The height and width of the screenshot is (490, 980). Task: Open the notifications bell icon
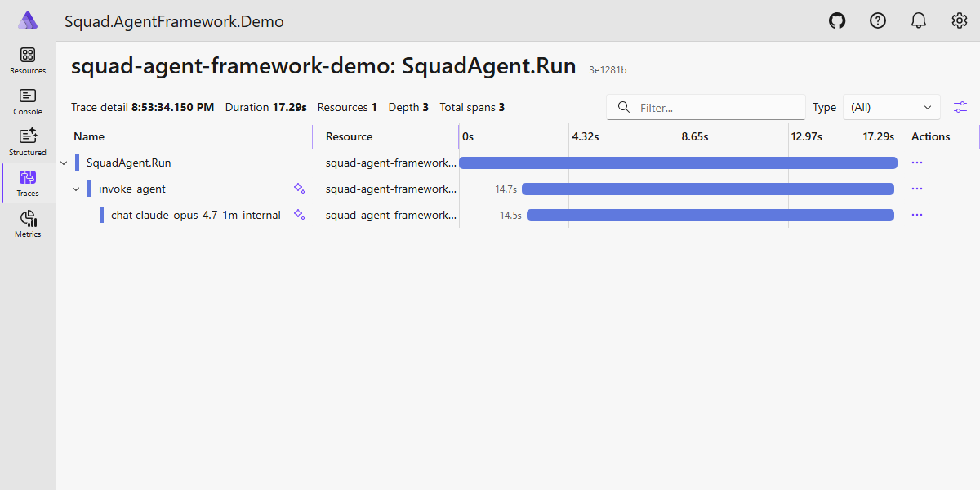tap(919, 21)
